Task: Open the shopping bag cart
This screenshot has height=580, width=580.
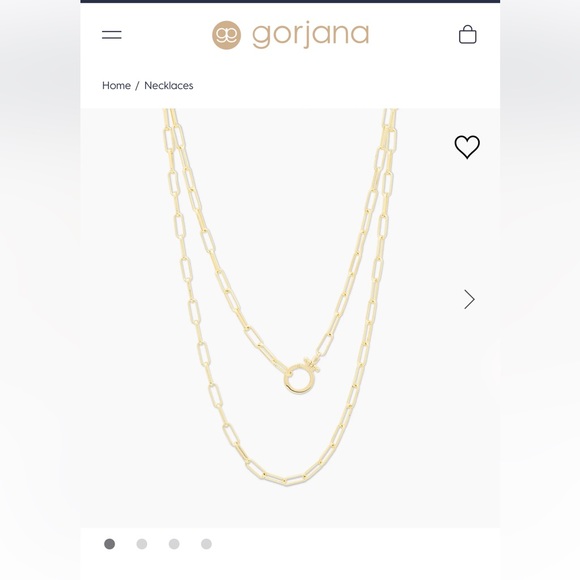Action: [x=468, y=34]
